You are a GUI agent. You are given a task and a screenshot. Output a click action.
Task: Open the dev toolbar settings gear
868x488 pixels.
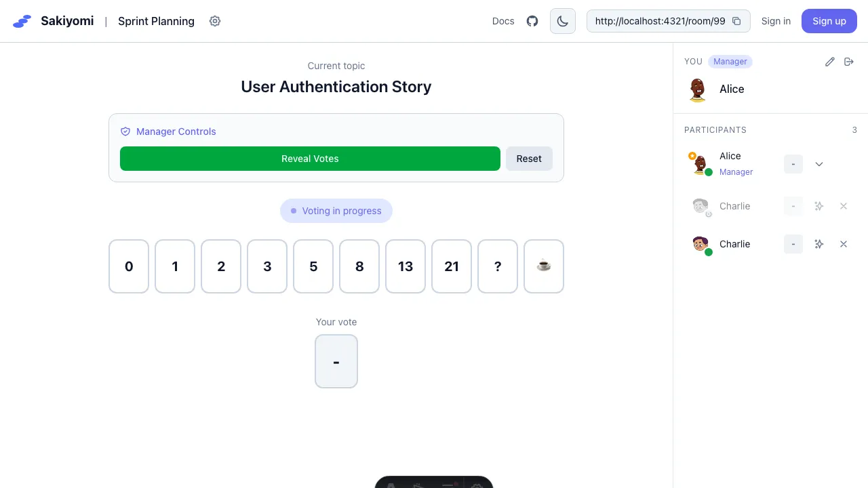tap(477, 485)
